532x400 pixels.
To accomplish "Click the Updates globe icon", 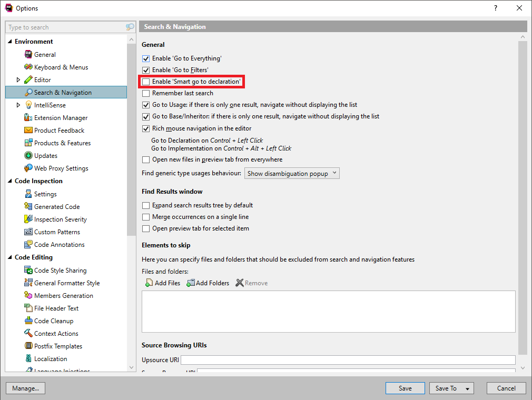I will [x=28, y=155].
